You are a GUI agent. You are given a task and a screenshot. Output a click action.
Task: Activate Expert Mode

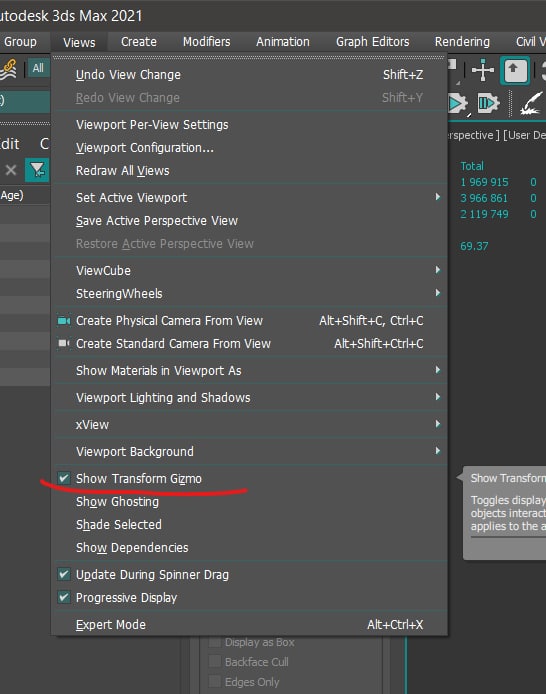pos(249,625)
